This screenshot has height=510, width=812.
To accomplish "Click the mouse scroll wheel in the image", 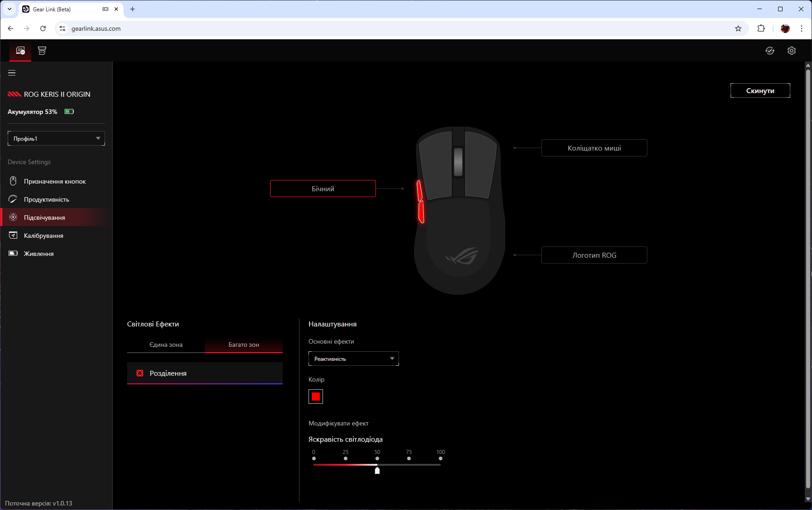I will click(x=458, y=161).
